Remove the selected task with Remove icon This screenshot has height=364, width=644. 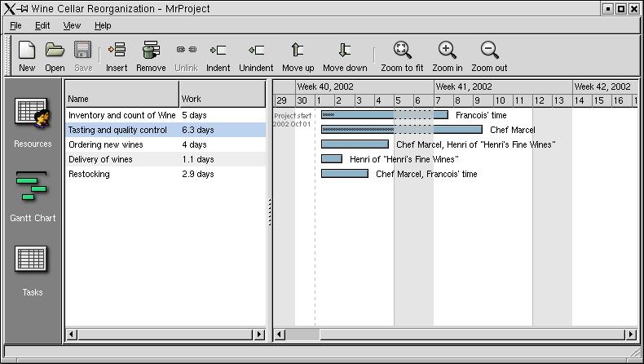151,55
